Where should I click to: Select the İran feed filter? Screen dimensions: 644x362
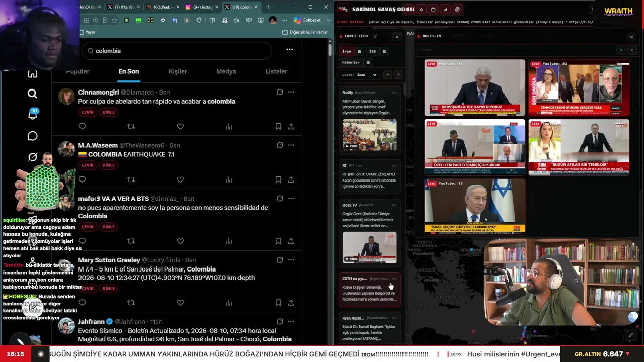coord(347,51)
